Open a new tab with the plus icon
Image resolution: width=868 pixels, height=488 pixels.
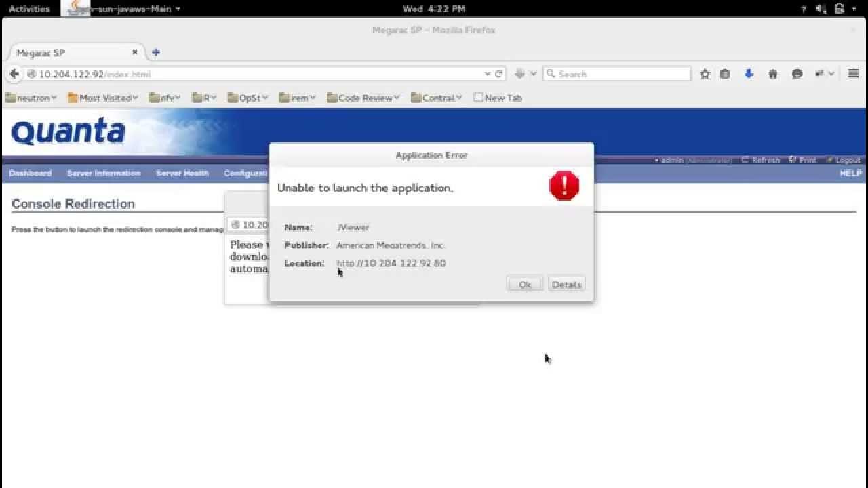click(156, 52)
